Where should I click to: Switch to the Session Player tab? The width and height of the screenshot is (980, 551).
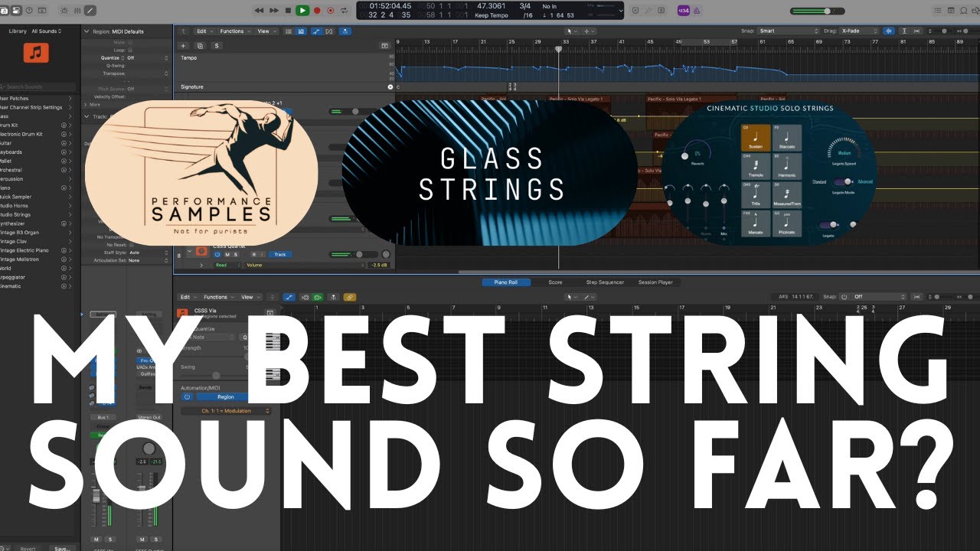tap(655, 282)
